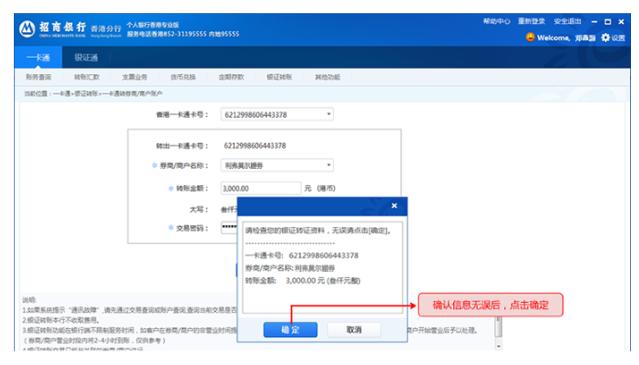The width and height of the screenshot is (639, 365).
Task: Open the 转账汇款 menu
Action: pos(87,77)
